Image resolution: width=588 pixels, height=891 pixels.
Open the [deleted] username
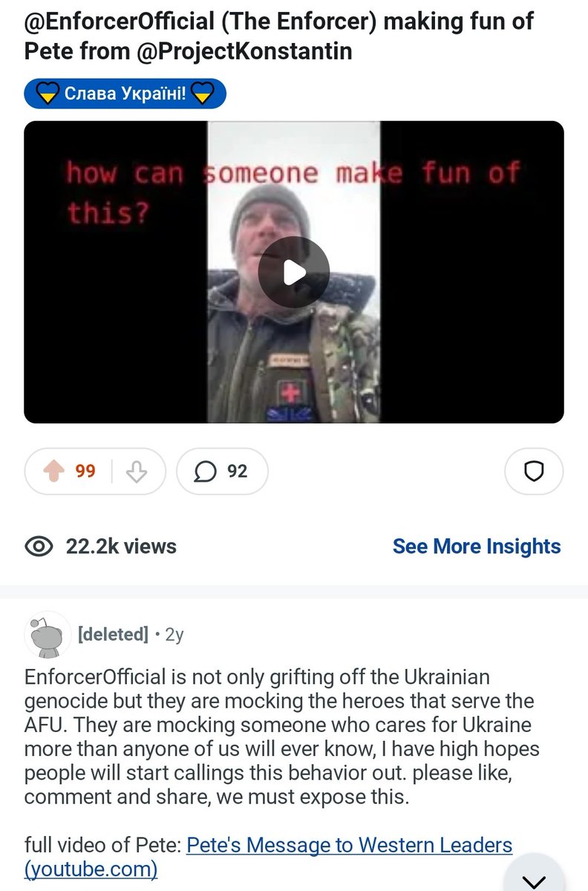click(113, 635)
